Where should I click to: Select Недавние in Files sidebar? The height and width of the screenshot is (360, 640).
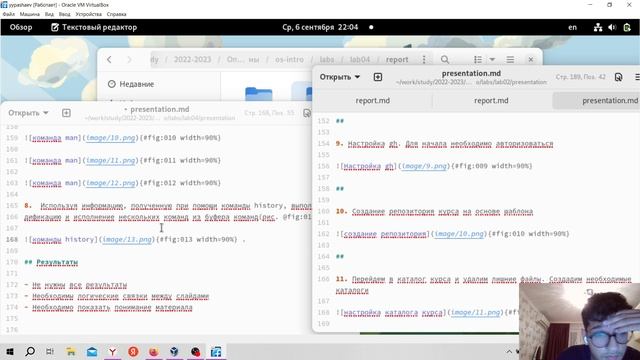[131, 84]
